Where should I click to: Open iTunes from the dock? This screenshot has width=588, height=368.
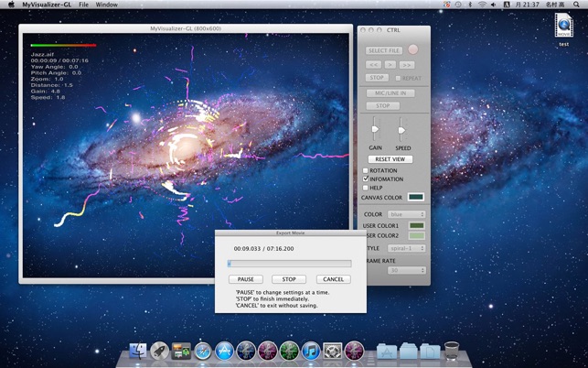tap(311, 352)
